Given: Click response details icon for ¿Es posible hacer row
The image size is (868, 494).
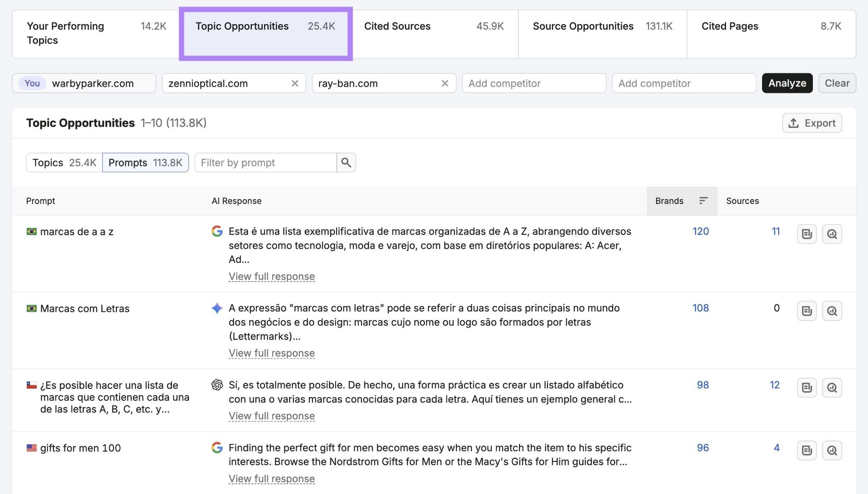Looking at the screenshot, I should (x=807, y=388).
